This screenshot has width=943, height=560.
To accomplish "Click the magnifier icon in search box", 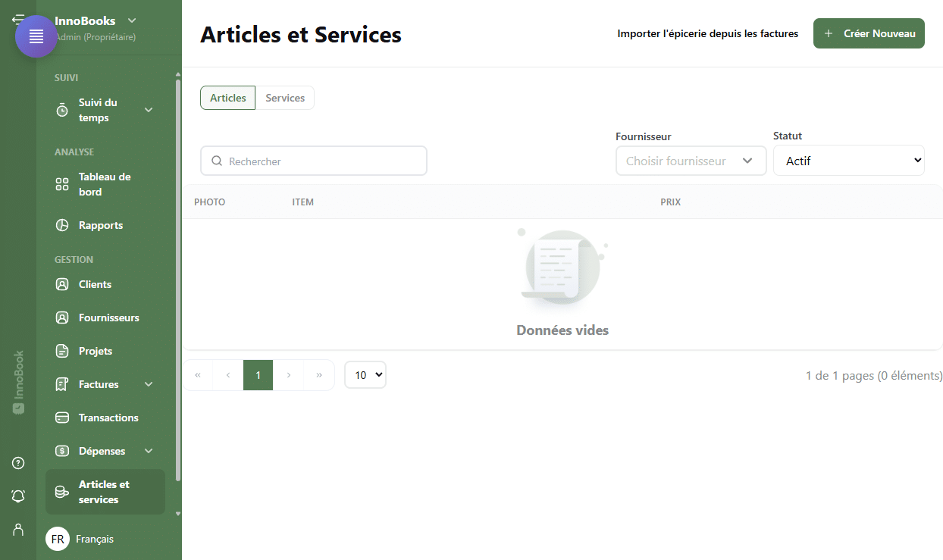I will pos(217,161).
